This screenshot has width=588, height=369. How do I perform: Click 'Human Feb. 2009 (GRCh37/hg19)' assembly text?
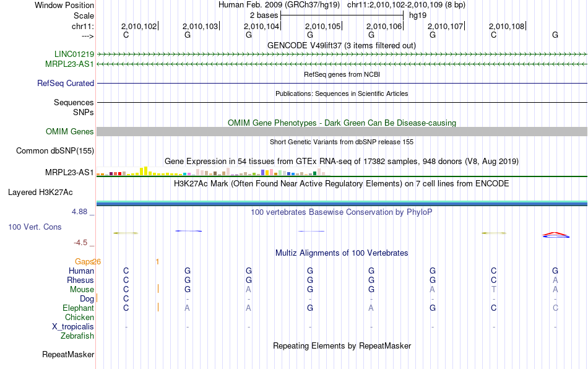coord(279,5)
